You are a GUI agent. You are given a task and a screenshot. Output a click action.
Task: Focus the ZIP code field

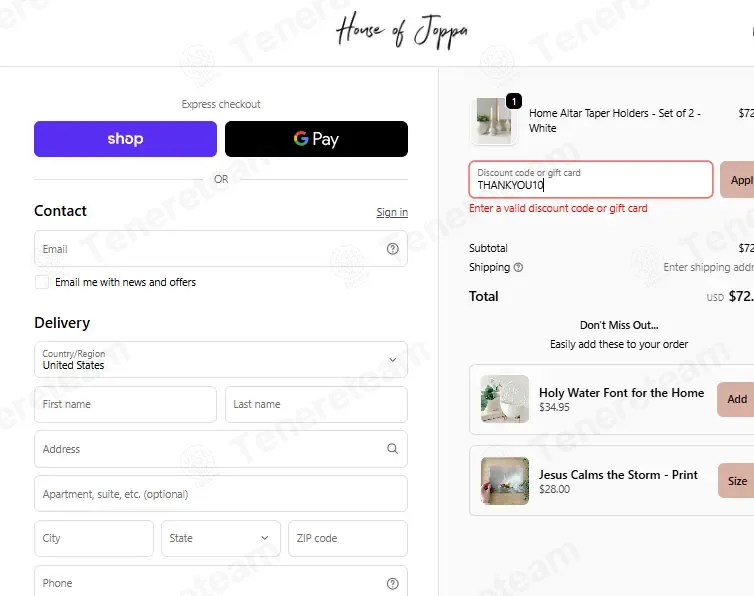tap(348, 538)
